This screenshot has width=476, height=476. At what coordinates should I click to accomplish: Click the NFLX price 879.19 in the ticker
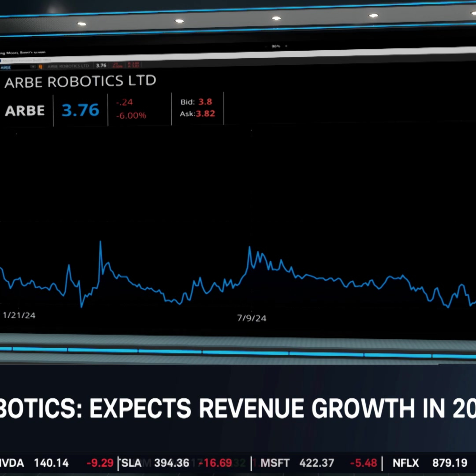[450, 463]
